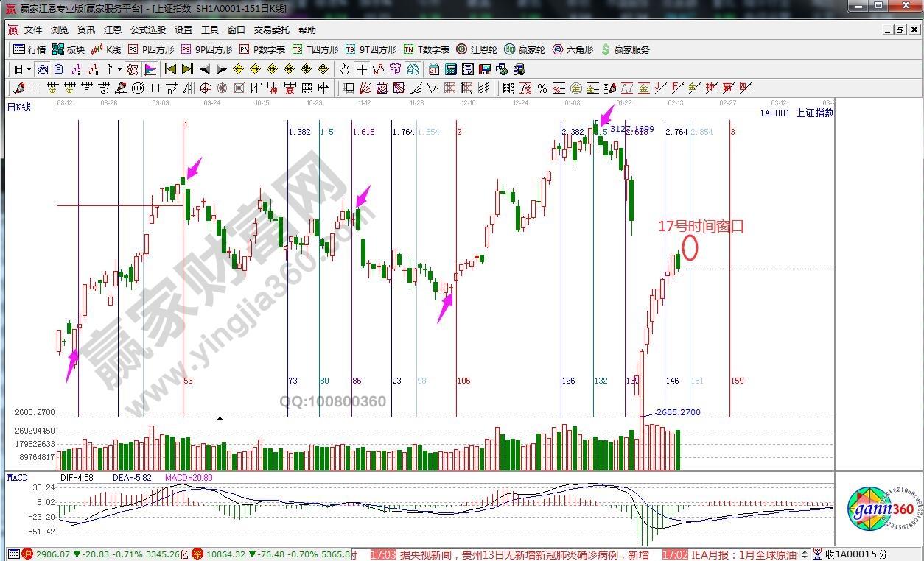Click the gann360 logo
This screenshot has width=924, height=561.
coord(881,509)
